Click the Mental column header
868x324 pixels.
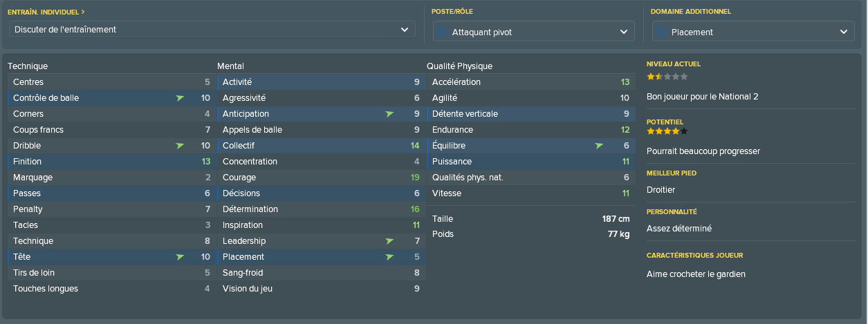[230, 66]
